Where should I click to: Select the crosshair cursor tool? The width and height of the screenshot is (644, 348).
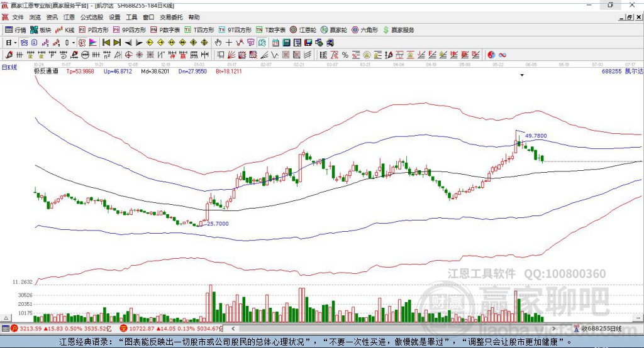pyautogui.click(x=229, y=43)
